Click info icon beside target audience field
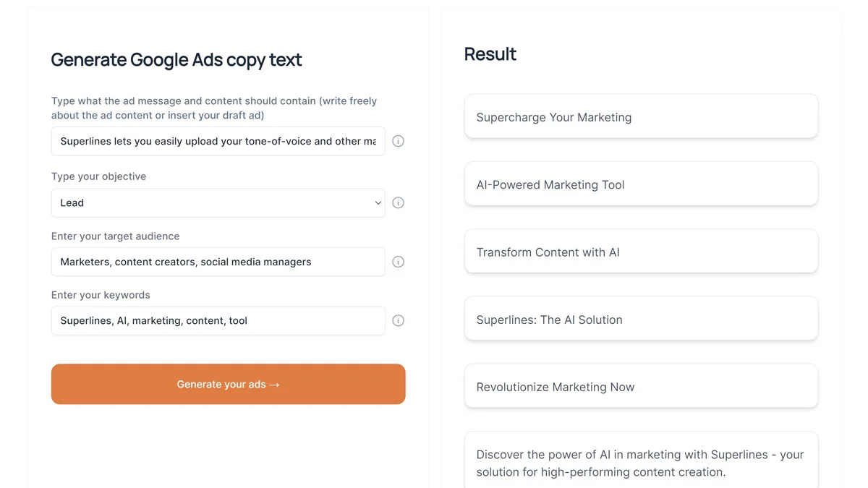 click(398, 262)
